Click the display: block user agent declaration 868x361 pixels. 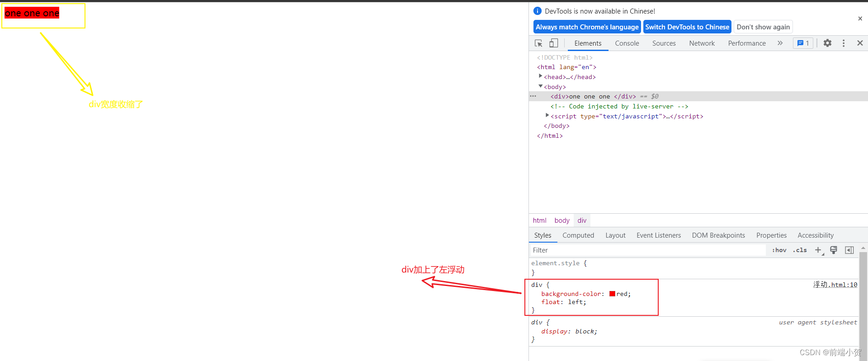569,331
